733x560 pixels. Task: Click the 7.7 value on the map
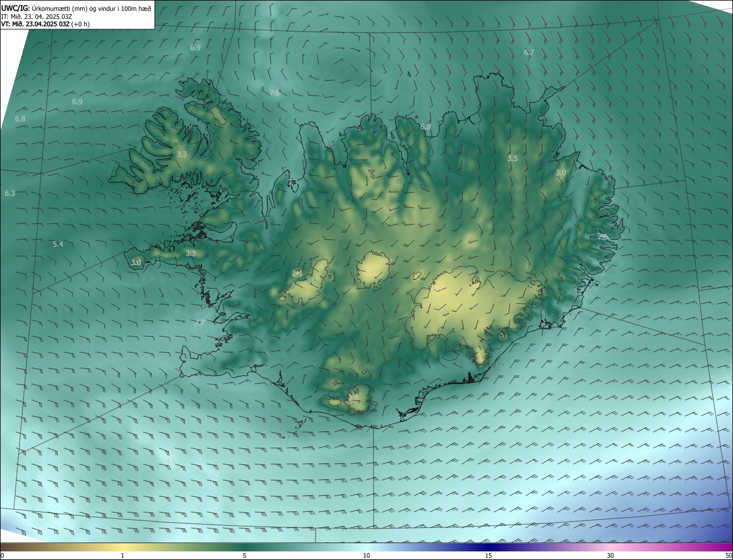199,323
